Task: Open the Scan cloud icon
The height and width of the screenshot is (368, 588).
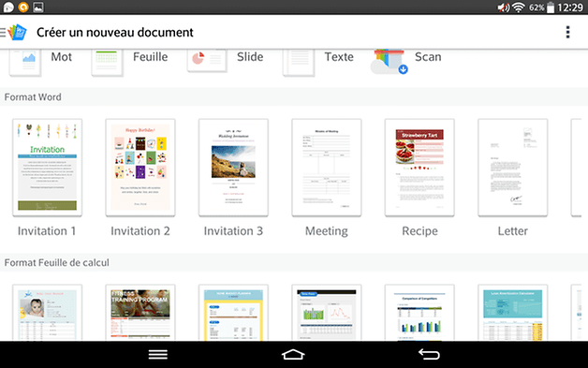Action: coord(389,62)
